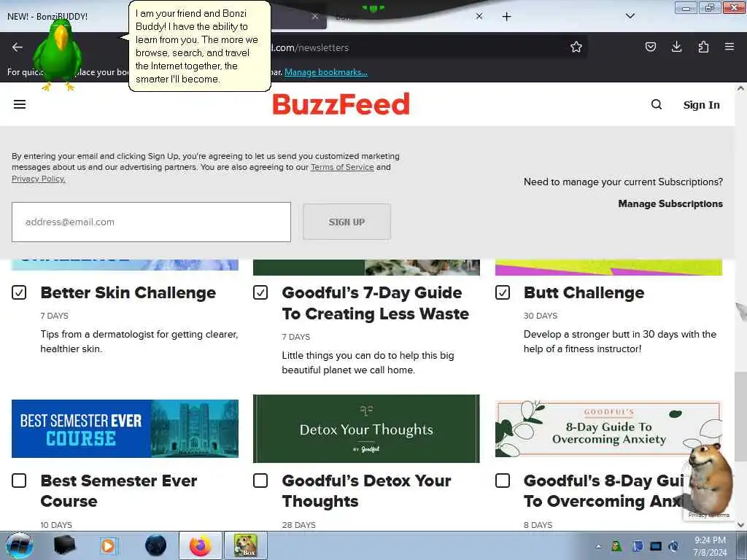Viewport: 747px width, 560px height.
Task: Click the parrot system tray icon
Action: pos(616,546)
